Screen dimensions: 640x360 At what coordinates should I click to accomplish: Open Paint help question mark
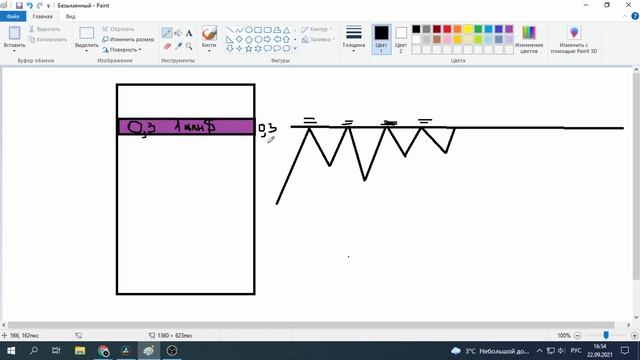point(635,16)
